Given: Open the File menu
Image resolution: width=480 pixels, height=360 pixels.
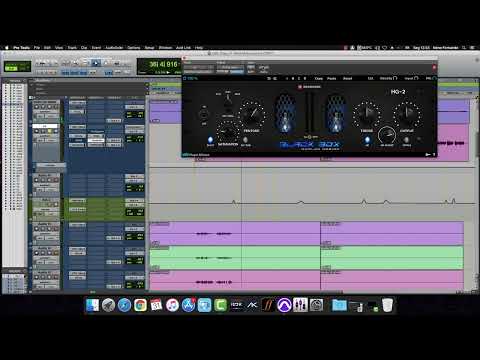Looking at the screenshot, I should 37,48.
